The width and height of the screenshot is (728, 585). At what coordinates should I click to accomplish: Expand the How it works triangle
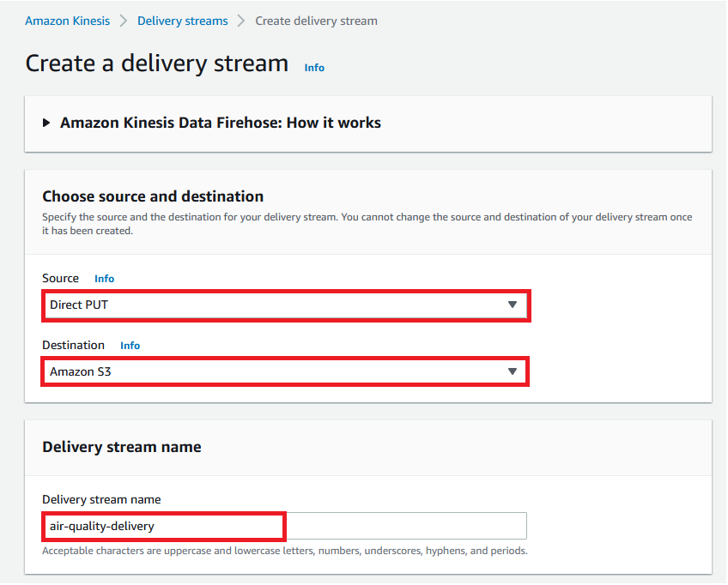point(46,123)
